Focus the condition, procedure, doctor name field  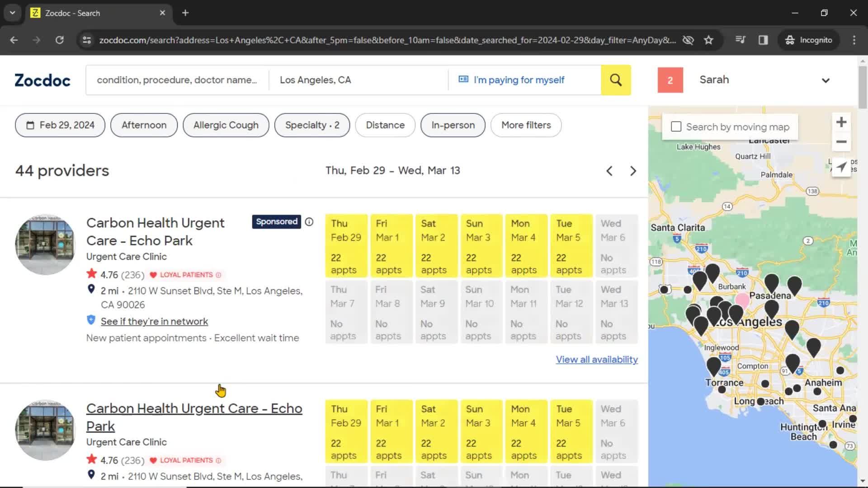click(x=177, y=80)
